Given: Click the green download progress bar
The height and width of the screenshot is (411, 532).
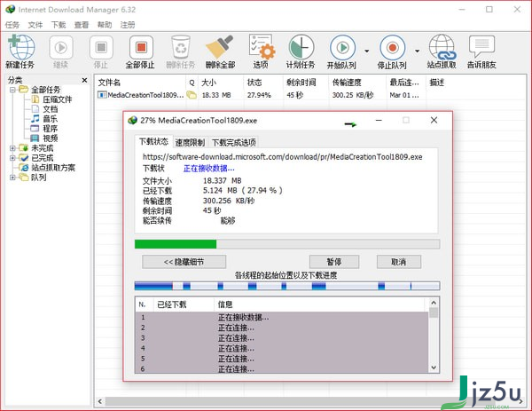Looking at the screenshot, I should [x=287, y=244].
